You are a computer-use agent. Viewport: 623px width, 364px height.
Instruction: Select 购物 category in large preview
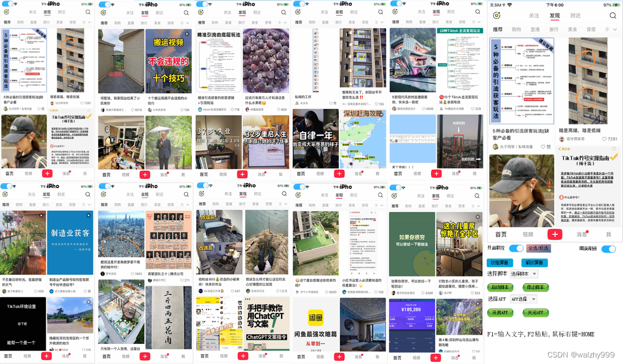pos(516,29)
